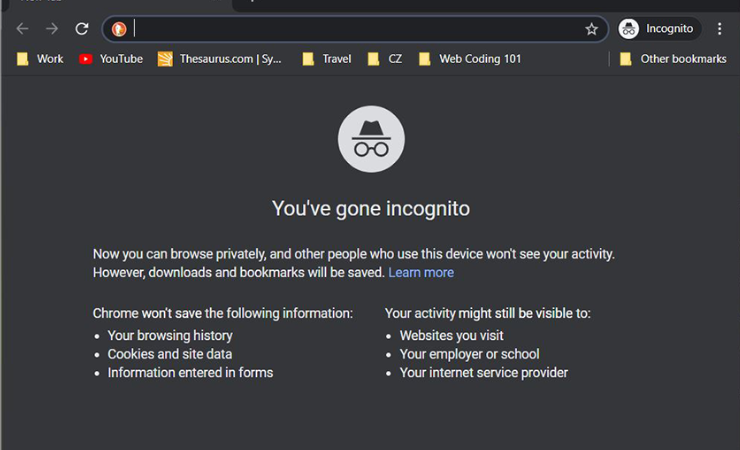Expand the CZ bookmarks folder
The image size is (740, 450).
point(386,59)
